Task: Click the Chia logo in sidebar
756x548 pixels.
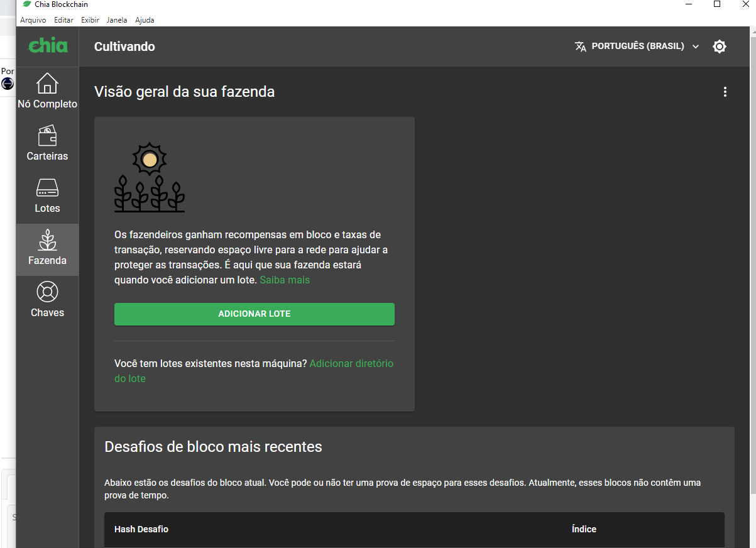Action: pyautogui.click(x=48, y=46)
